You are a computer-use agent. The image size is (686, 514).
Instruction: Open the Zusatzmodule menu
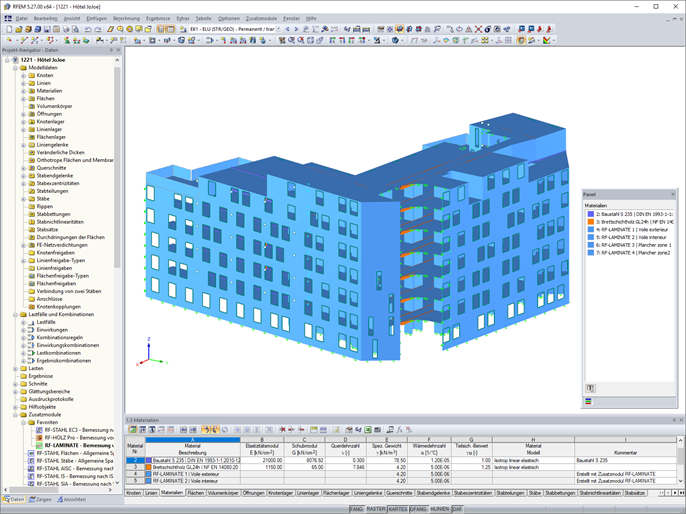(x=261, y=18)
